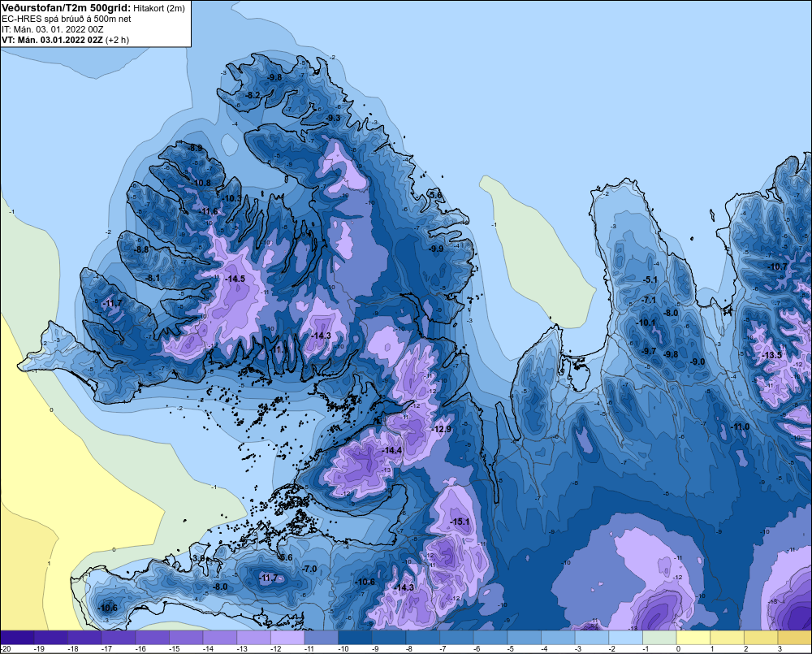Click the -7.1 temperature label
This screenshot has width=812, height=654.
648,300
